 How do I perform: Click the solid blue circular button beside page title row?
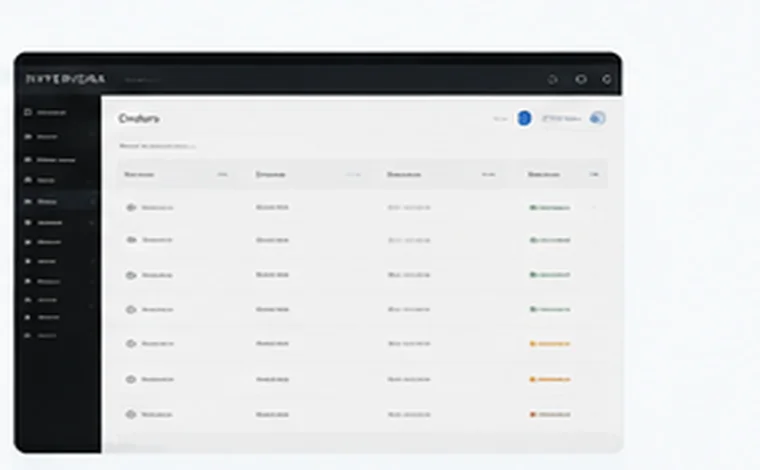524,118
